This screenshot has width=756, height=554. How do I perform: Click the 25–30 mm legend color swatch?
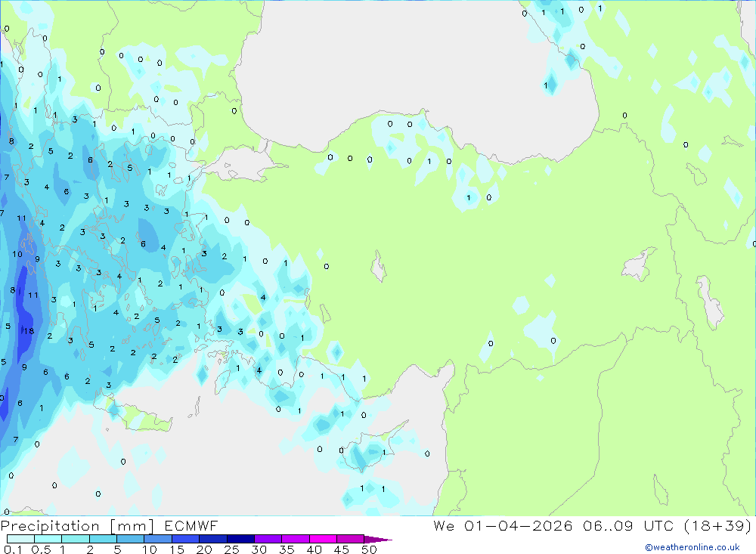point(240,539)
